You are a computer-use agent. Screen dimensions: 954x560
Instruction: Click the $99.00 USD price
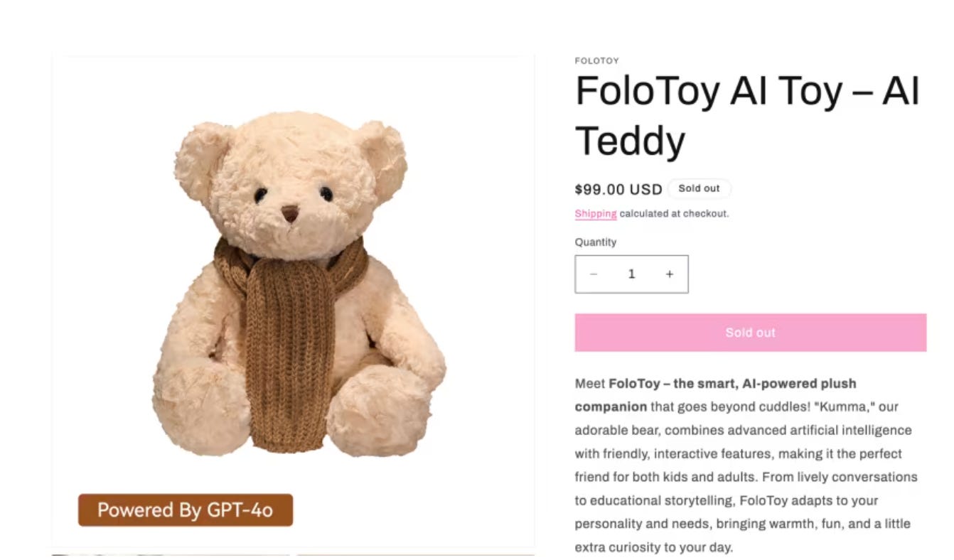(618, 189)
